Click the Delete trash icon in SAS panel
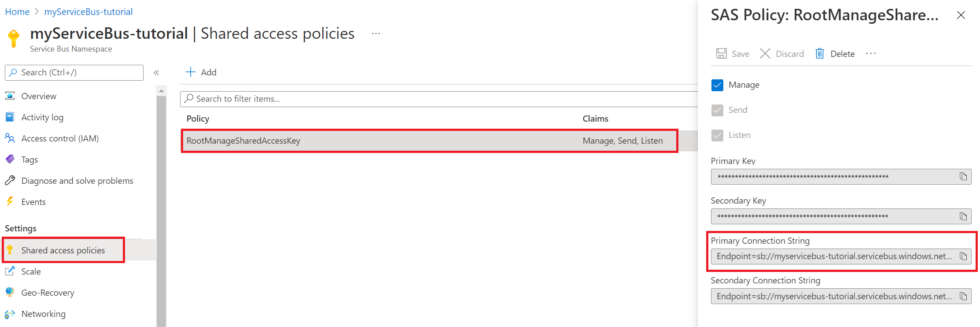 819,53
